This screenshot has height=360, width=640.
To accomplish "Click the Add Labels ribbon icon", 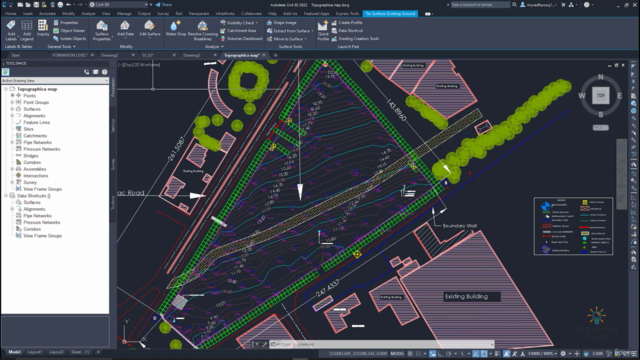I will pyautogui.click(x=11, y=30).
